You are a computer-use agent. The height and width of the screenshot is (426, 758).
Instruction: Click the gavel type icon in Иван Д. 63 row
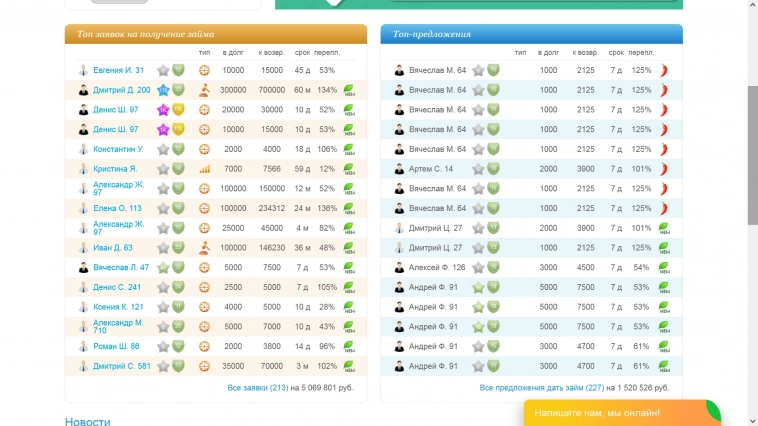tap(204, 248)
